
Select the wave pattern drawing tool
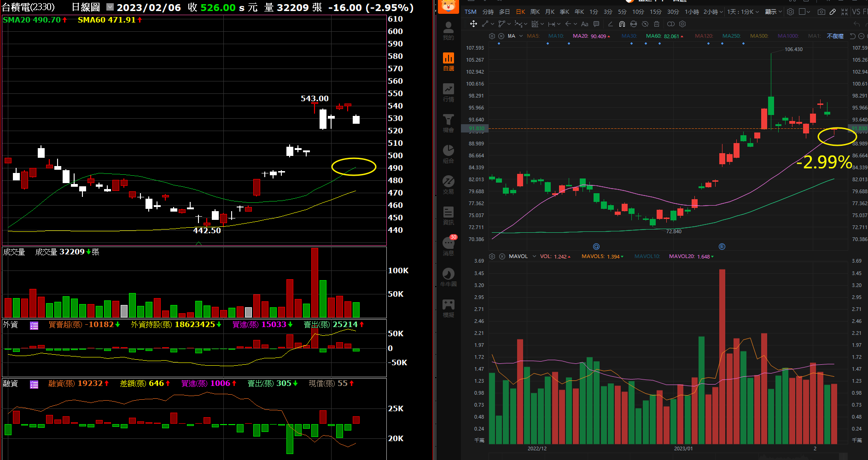tap(518, 24)
